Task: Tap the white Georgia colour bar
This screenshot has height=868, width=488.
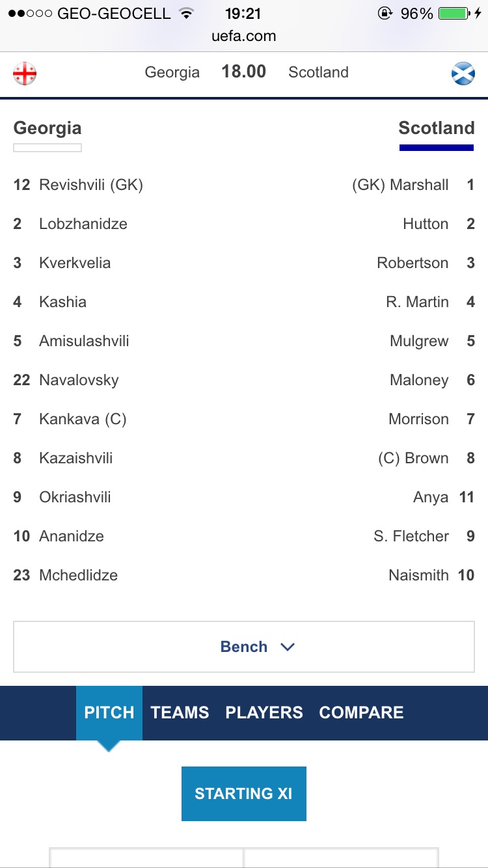Action: 47,148
